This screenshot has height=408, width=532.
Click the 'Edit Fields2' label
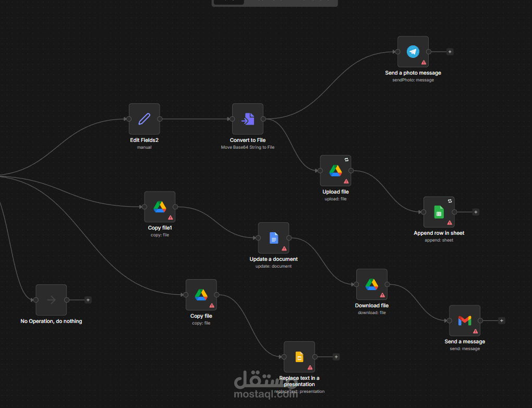point(144,140)
